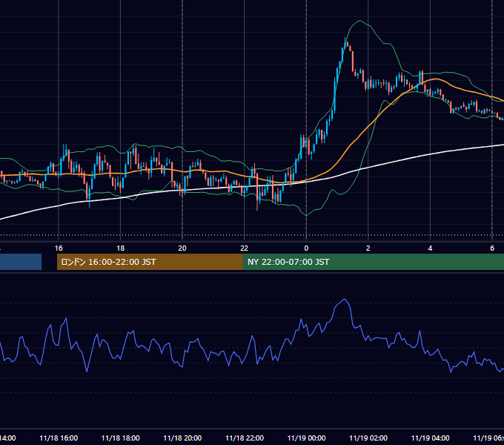This screenshot has height=445, width=504.
Task: Click the 11/18 22:00 time label
Action: pyautogui.click(x=245, y=438)
